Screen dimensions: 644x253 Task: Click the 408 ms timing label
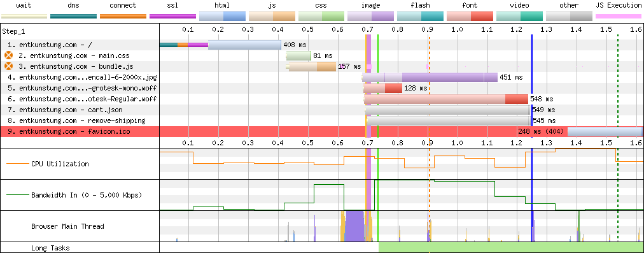tap(295, 45)
